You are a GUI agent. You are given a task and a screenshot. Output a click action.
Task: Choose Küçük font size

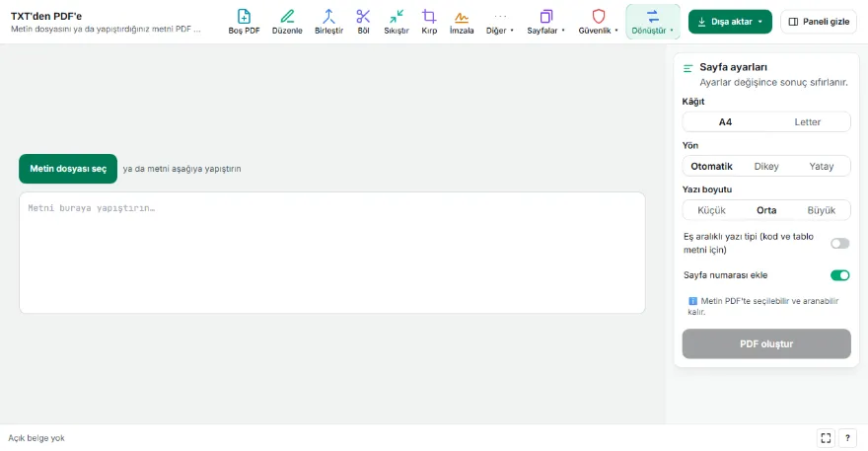[711, 210]
